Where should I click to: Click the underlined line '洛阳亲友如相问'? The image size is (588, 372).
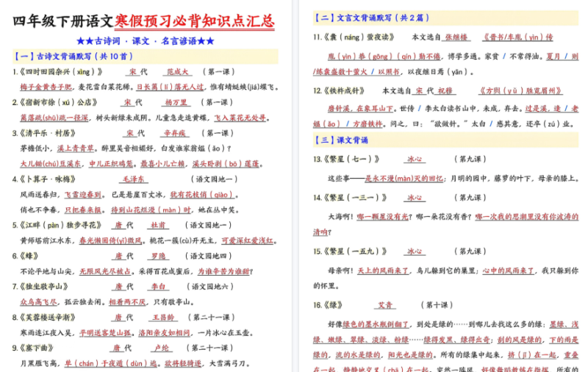point(164,333)
